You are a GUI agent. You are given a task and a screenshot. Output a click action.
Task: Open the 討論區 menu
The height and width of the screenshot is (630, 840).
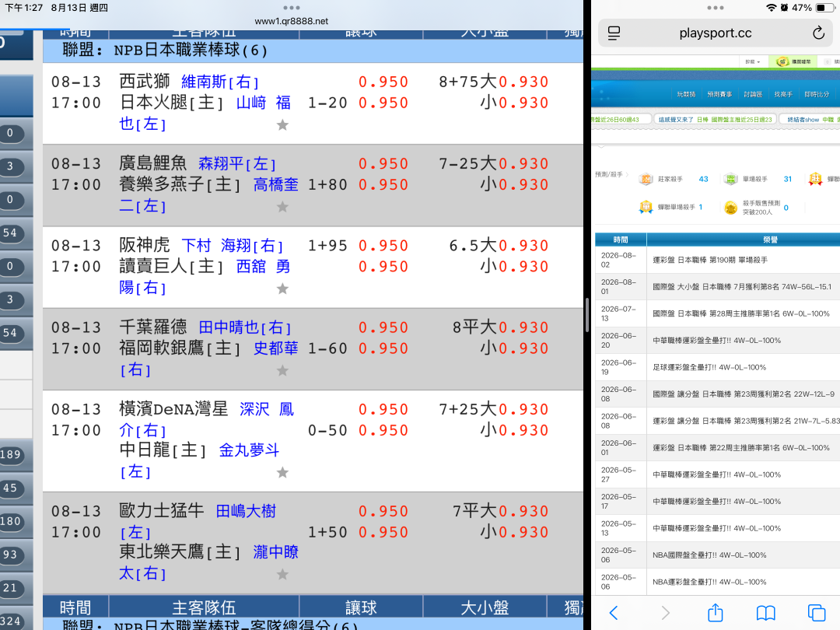(x=753, y=94)
